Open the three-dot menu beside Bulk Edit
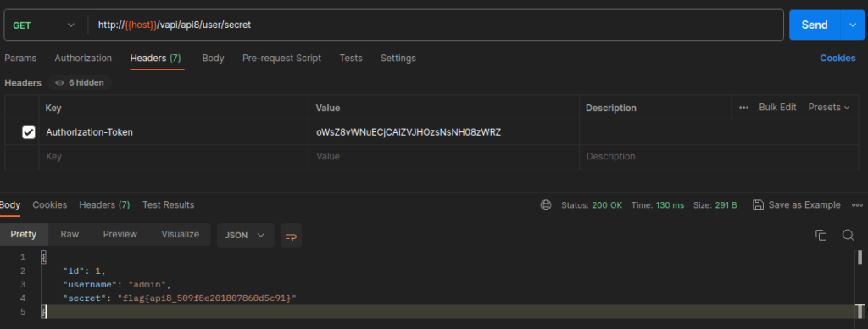This screenshot has width=868, height=329. pyautogui.click(x=744, y=108)
